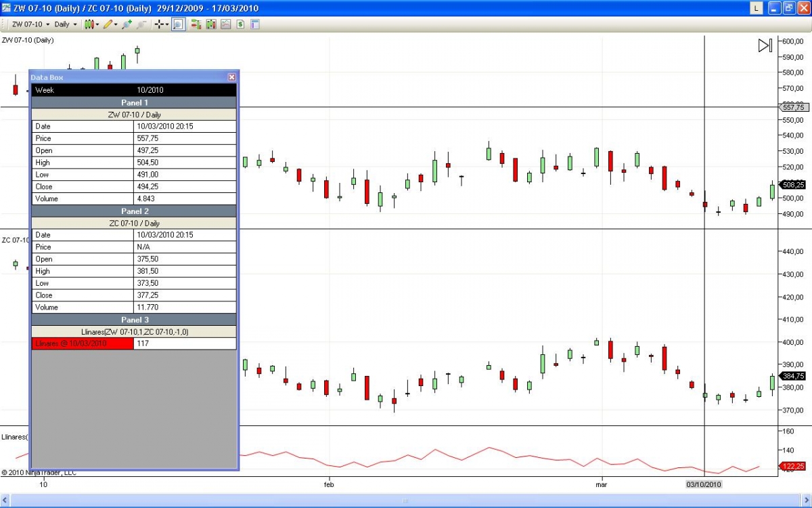Close the Data Box panel
812x508 pixels.
pos(231,77)
